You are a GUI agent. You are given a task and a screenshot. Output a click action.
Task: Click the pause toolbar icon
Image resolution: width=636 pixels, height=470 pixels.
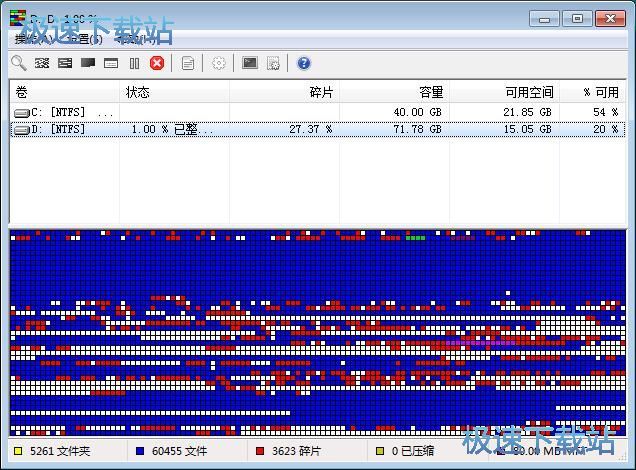coord(134,63)
